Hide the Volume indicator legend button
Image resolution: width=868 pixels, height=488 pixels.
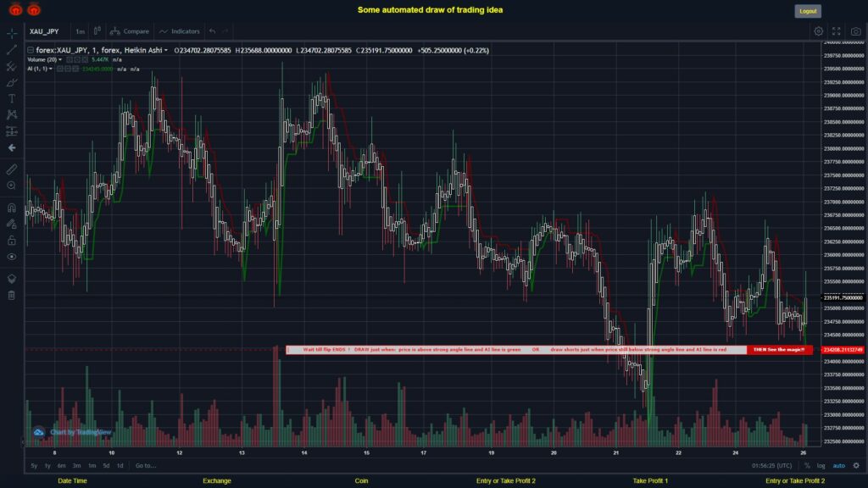tap(70, 59)
